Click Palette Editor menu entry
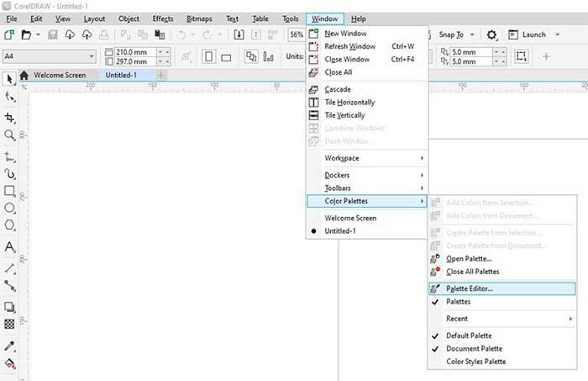Image resolution: width=588 pixels, height=381 pixels. [470, 288]
